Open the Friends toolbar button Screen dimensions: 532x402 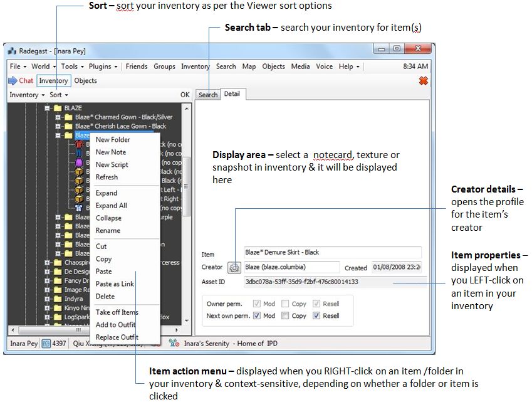pyautogui.click(x=137, y=66)
